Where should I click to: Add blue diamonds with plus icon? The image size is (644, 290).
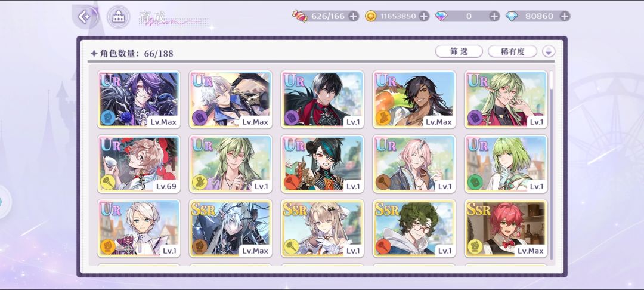[x=565, y=16]
